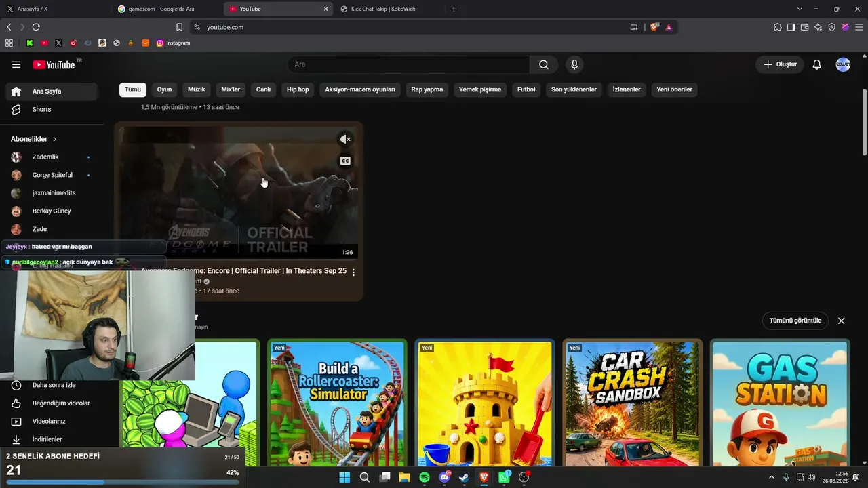
Task: Select the Mix'ler filter chip
Action: [231, 89]
